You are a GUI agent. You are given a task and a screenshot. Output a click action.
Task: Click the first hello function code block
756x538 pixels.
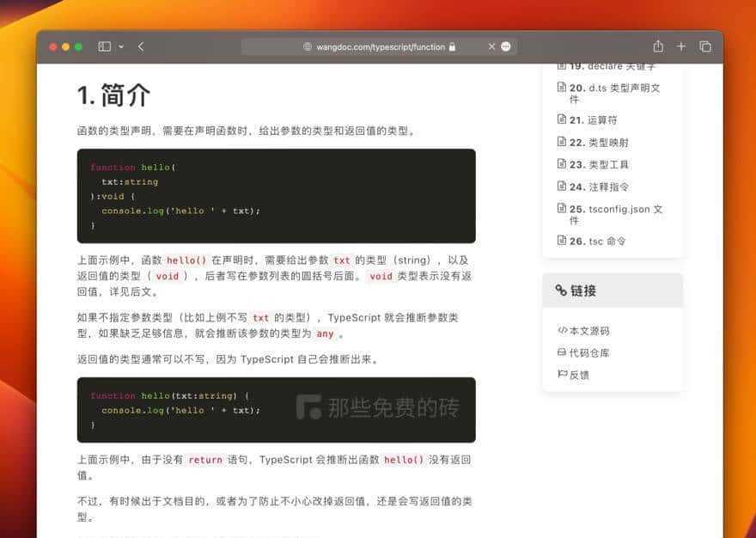tap(275, 196)
